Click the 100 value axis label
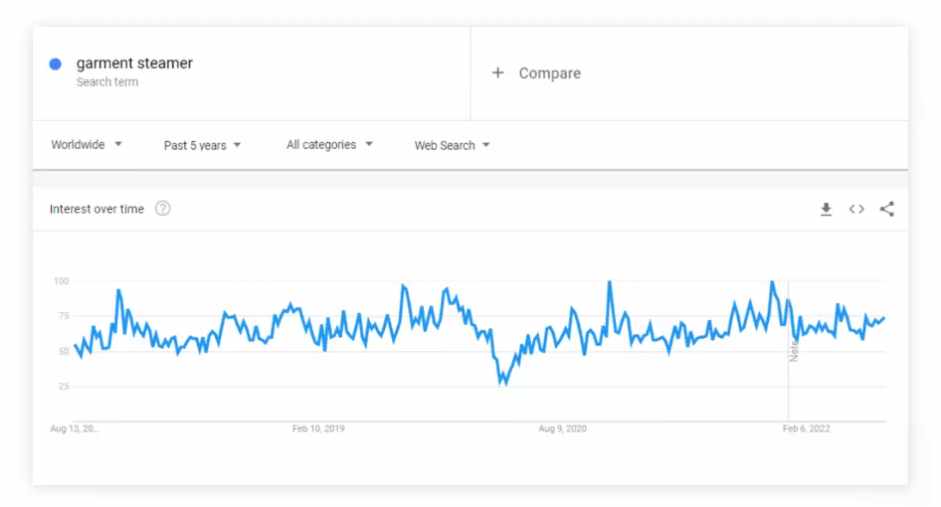 [61, 281]
